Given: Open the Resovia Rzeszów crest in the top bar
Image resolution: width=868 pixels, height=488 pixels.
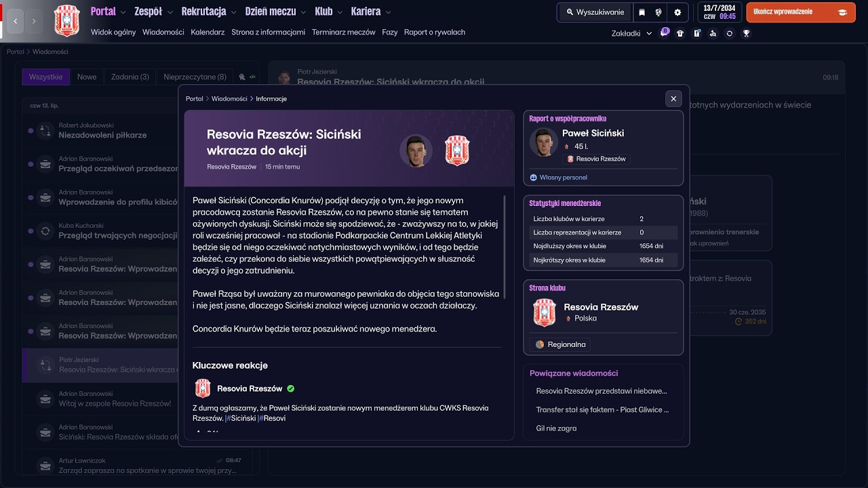Looking at the screenshot, I should tap(66, 20).
